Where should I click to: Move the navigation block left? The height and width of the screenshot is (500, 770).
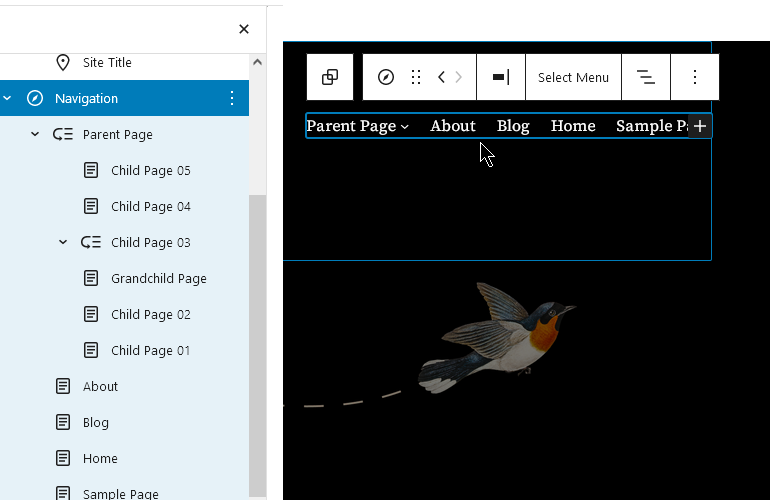441,77
